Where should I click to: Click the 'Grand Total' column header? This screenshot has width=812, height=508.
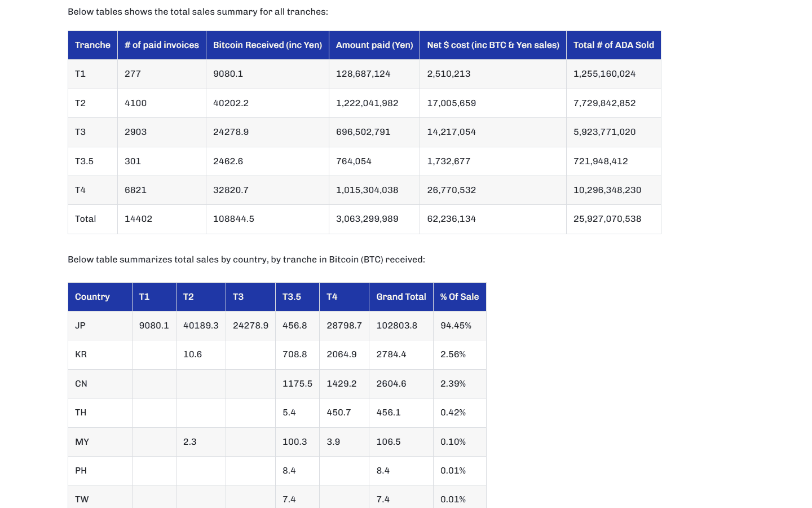click(x=401, y=297)
